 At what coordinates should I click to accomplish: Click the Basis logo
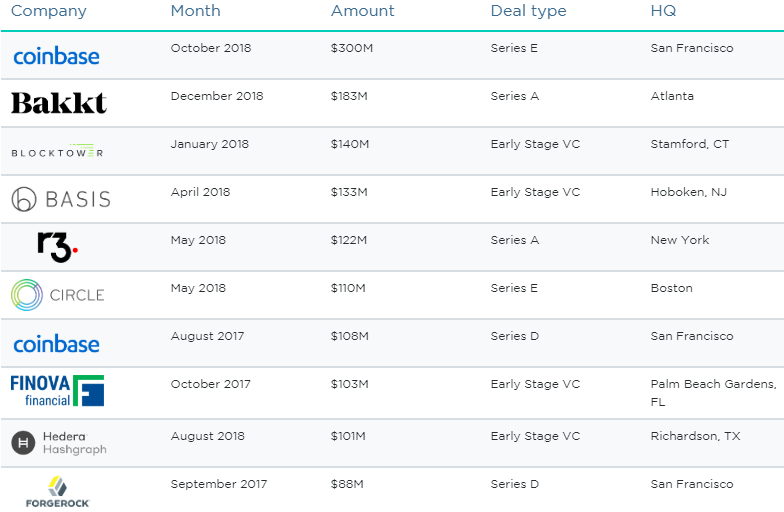coord(60,199)
